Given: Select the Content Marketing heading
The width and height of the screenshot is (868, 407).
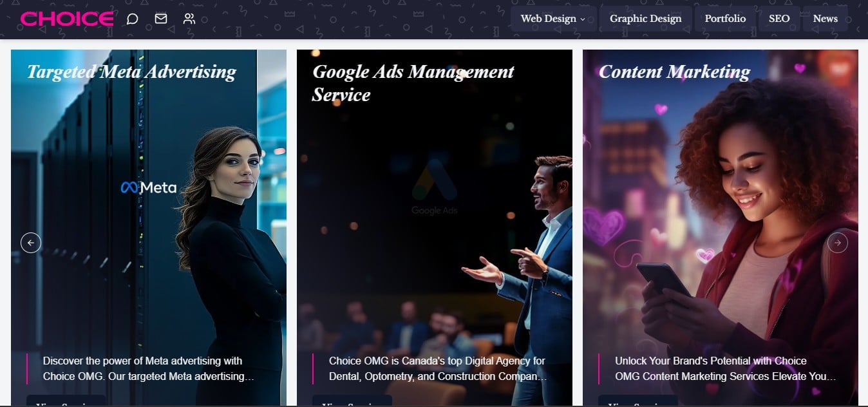Looking at the screenshot, I should 674,71.
